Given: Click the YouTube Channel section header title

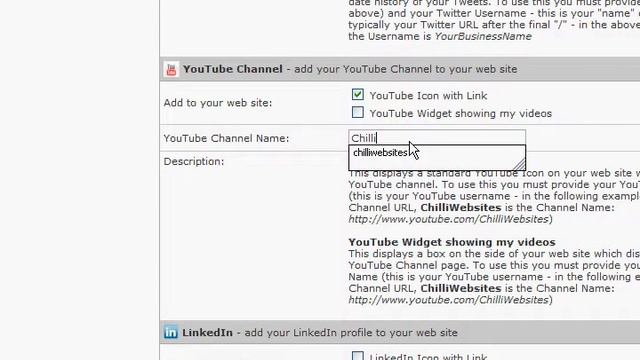Looking at the screenshot, I should pyautogui.click(x=233, y=69).
